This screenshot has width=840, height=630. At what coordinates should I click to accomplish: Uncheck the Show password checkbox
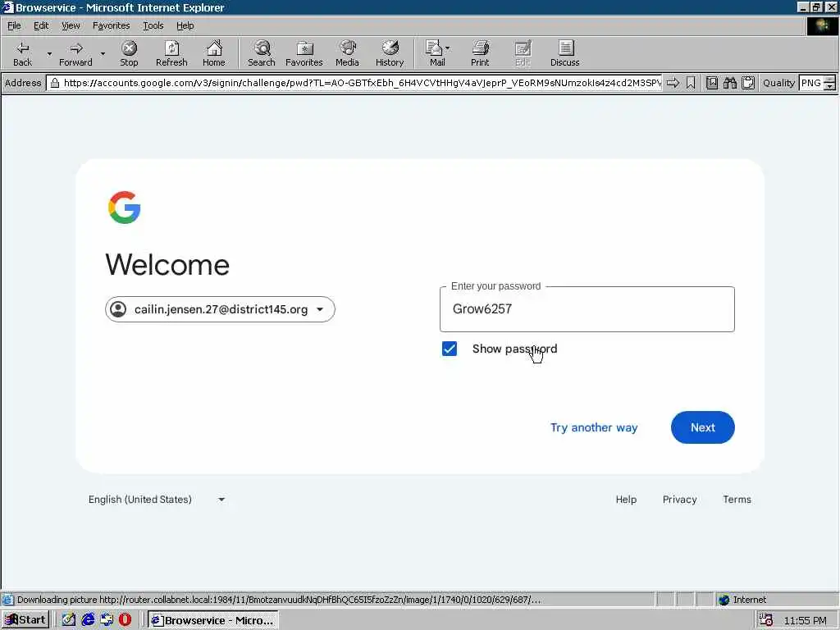pyautogui.click(x=450, y=349)
